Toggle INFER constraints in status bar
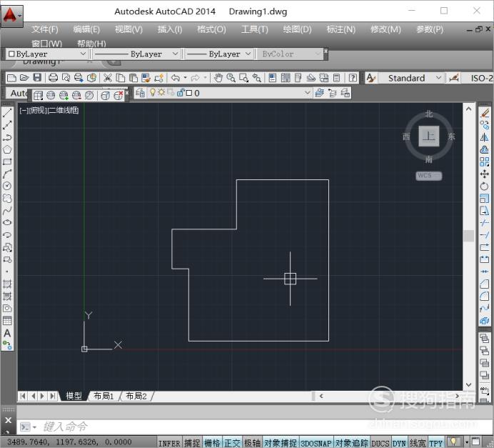 pos(169,443)
